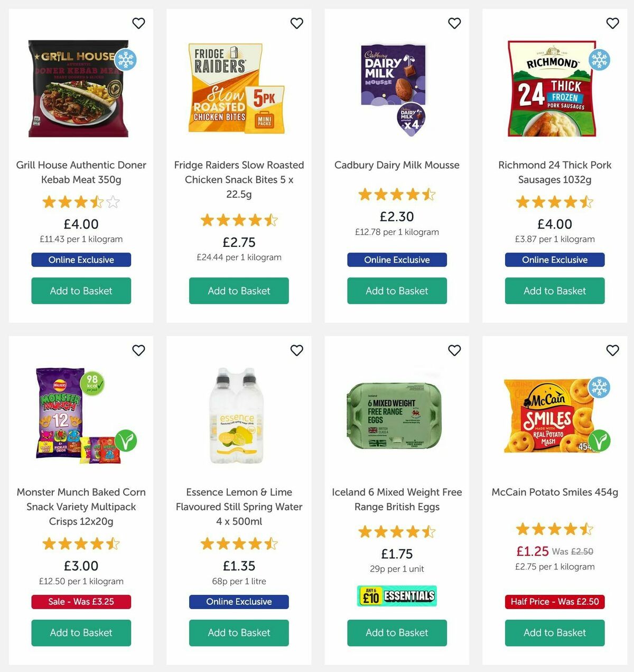Click the heart icon on Cadbury Dairy Milk Mousse

454,23
